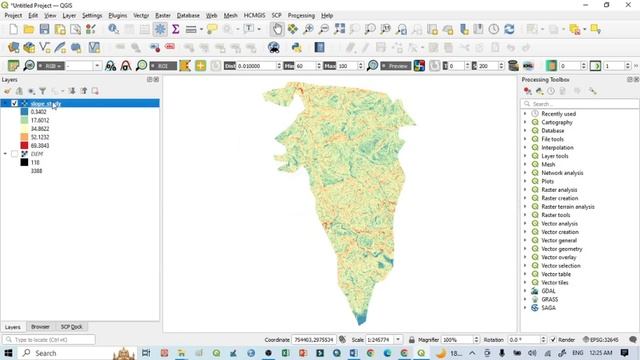This screenshot has width=640, height=360.
Task: Click the EPSG:32645 CRS button
Action: click(x=600, y=340)
